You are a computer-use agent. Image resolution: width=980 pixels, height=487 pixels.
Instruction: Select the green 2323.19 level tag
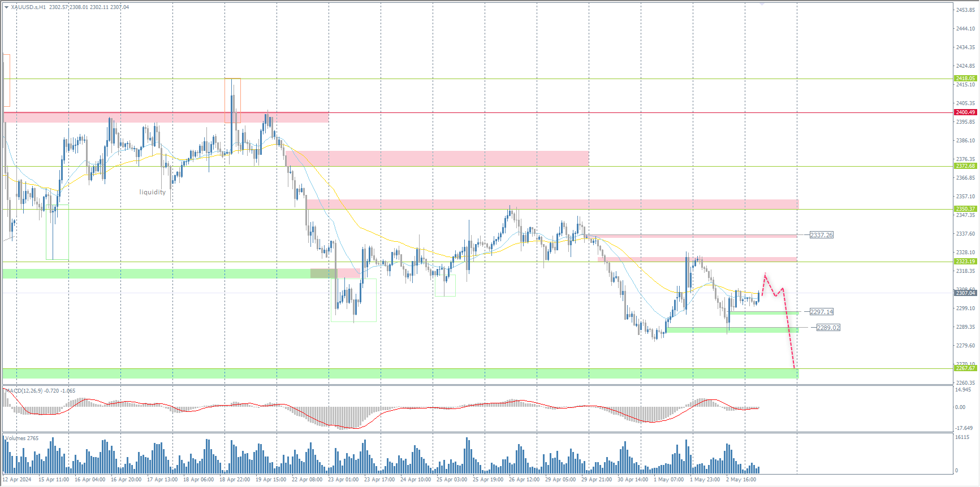tap(965, 262)
